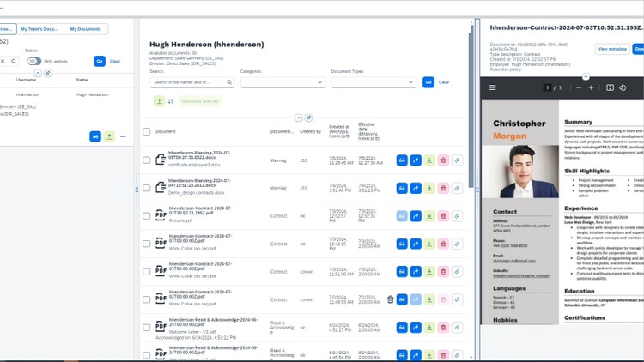Click Go in the left search panel

100,61
